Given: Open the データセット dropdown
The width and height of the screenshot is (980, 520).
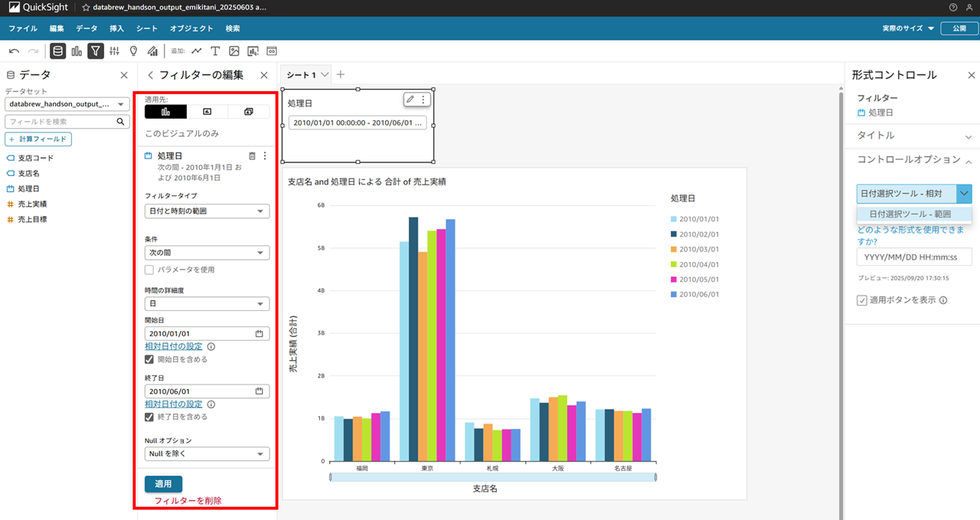Looking at the screenshot, I should (67, 104).
